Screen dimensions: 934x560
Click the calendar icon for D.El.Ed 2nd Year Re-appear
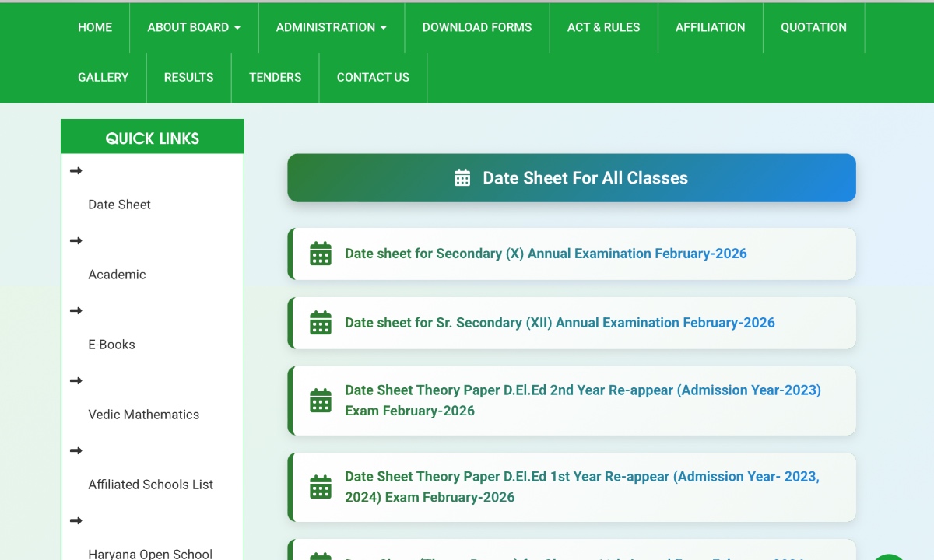(x=320, y=400)
